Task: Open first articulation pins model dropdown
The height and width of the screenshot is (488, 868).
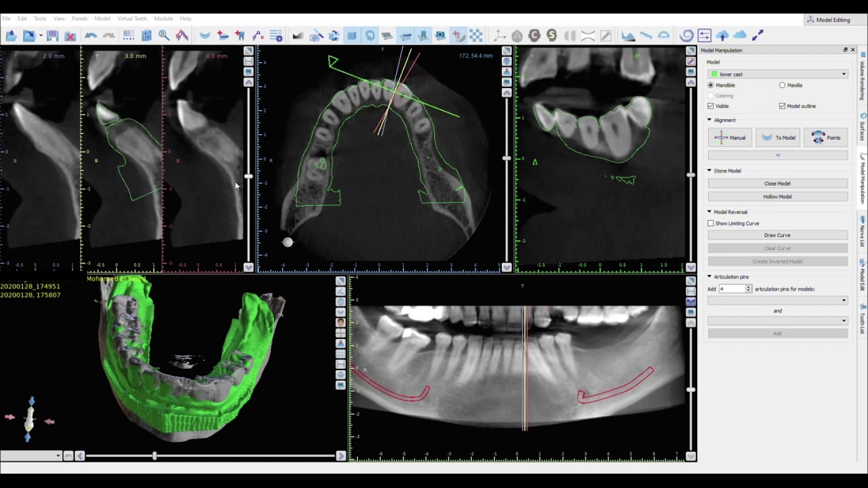Action: (x=778, y=300)
